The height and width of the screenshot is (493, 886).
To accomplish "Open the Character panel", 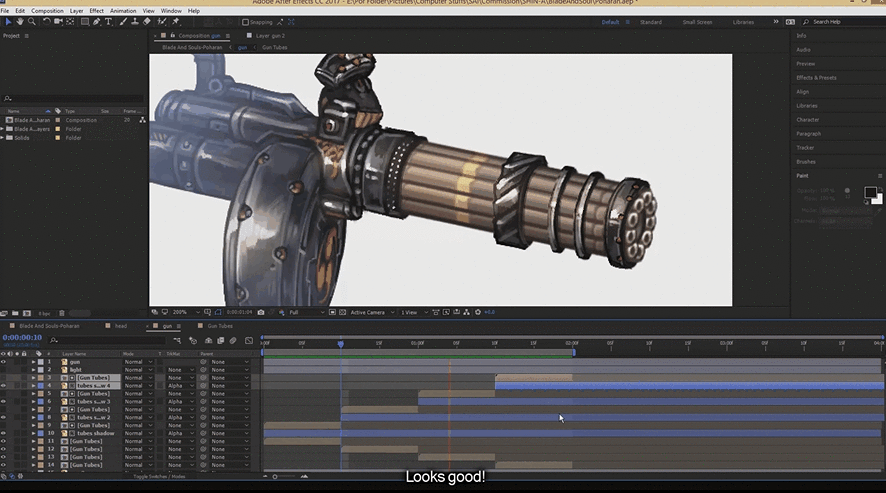I will coord(807,120).
